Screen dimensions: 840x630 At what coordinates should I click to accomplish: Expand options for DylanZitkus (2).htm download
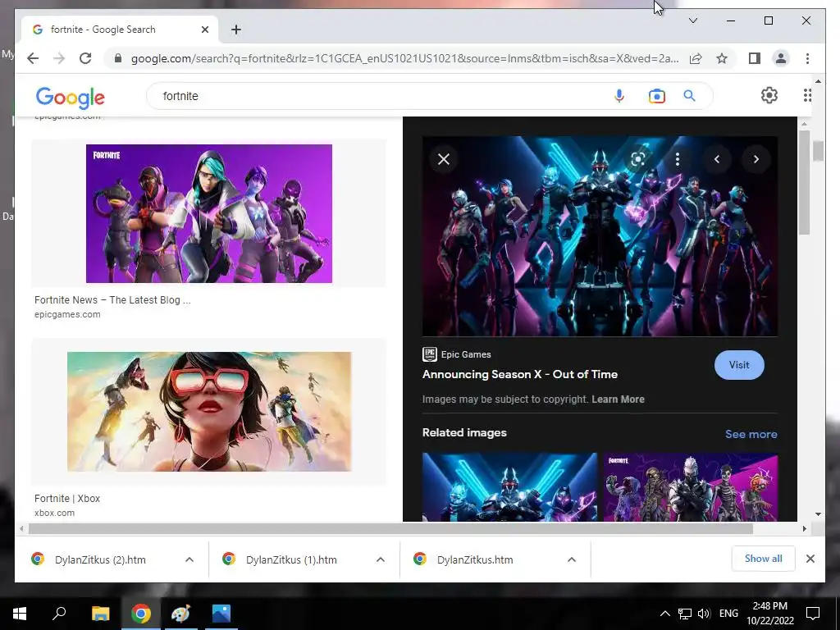[189, 559]
